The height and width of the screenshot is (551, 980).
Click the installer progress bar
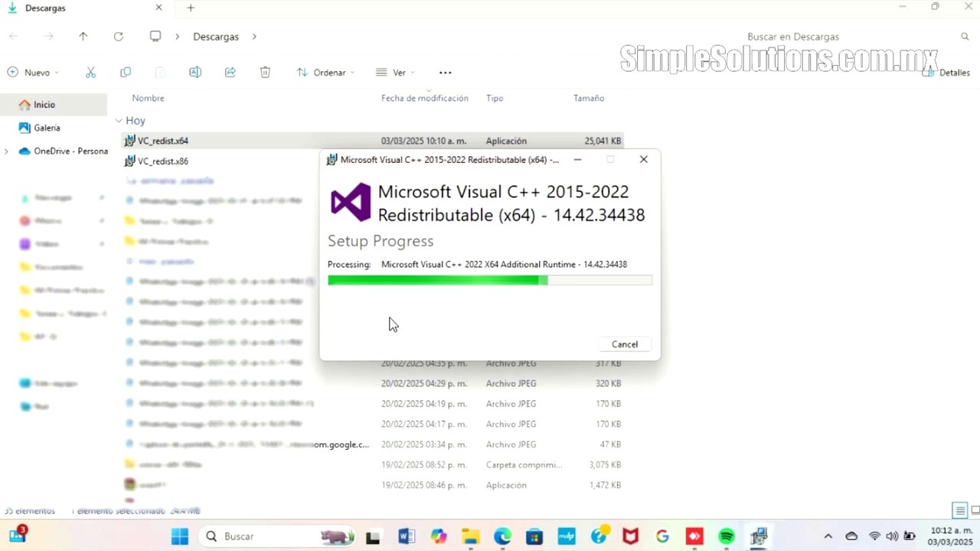point(490,281)
